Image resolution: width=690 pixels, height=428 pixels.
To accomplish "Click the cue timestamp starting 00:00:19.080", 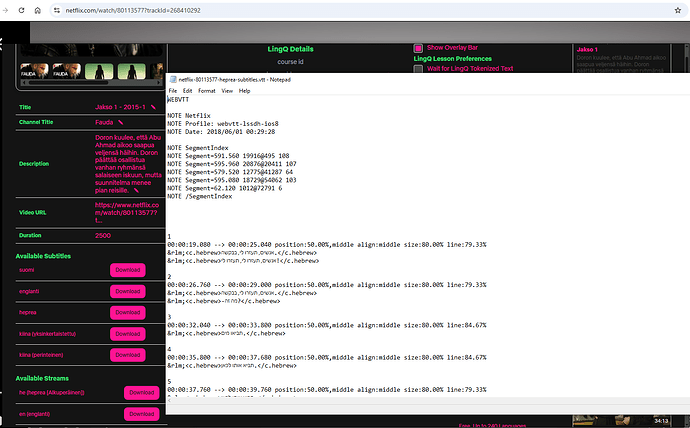I will pos(327,245).
